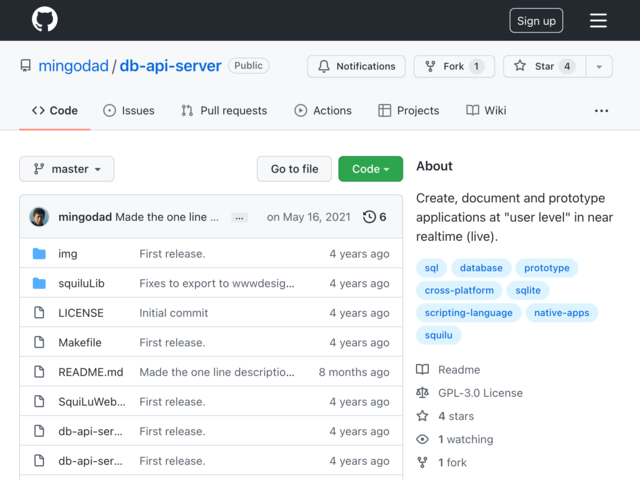Select the sqlite topic tag

(x=528, y=290)
